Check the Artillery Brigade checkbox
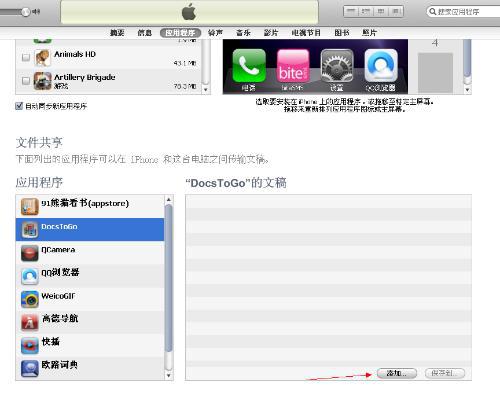The image size is (500, 396). [x=26, y=81]
